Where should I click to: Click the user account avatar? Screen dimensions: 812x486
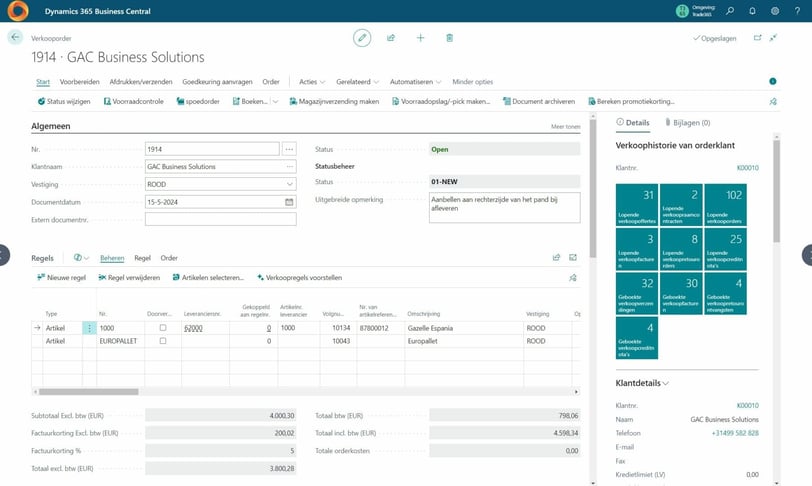click(x=683, y=11)
